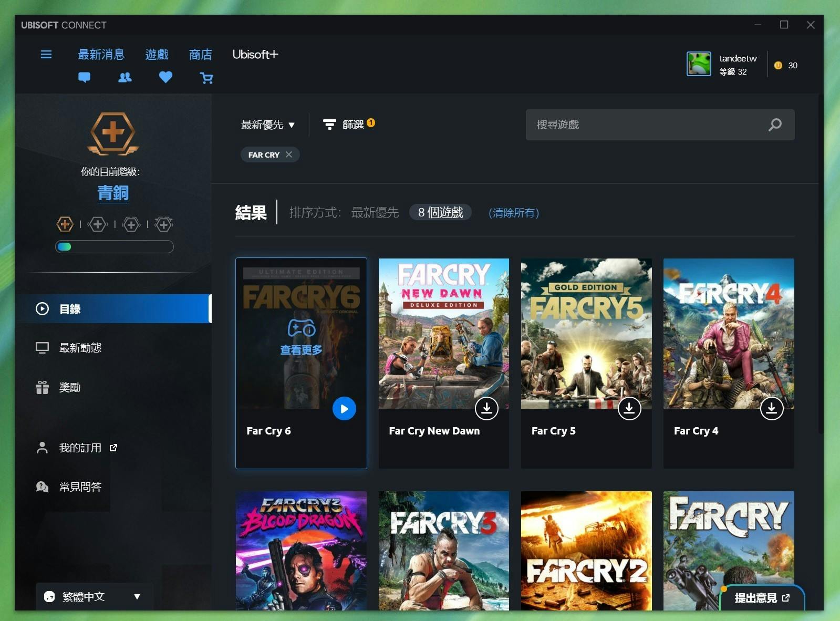
Task: Click the 青銅 tier name link
Action: (x=113, y=193)
